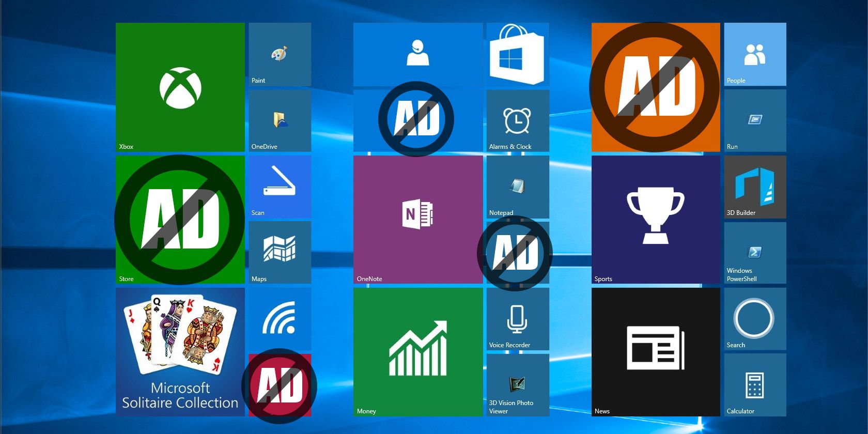Start Microsoft Solitaire Collection
Image resolution: width=868 pixels, height=434 pixels.
[180, 352]
